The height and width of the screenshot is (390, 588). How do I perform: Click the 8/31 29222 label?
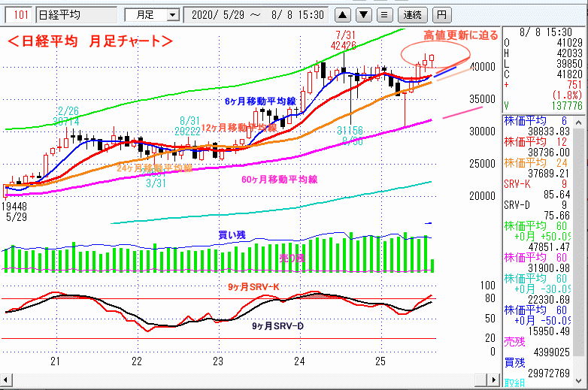coord(188,126)
